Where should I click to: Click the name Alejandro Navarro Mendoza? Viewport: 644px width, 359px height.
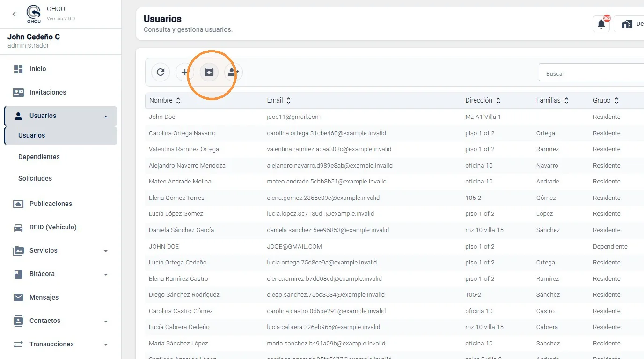coord(187,165)
